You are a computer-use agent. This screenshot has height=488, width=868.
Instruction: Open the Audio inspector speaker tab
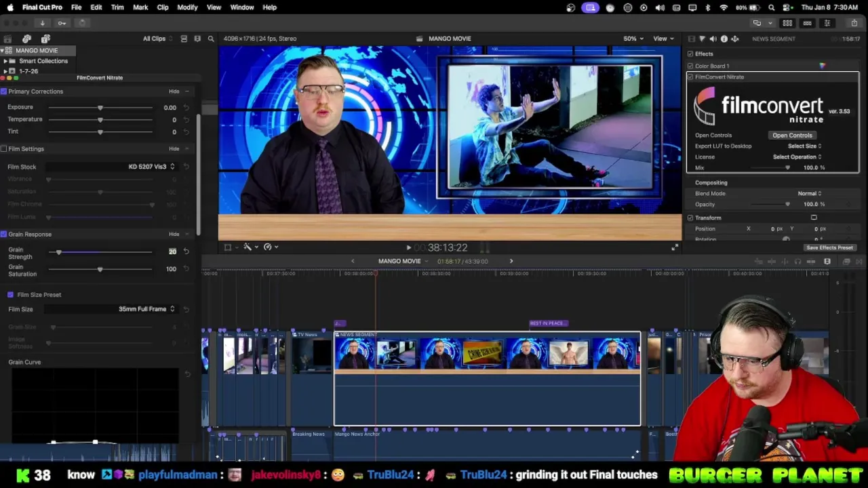tap(713, 39)
